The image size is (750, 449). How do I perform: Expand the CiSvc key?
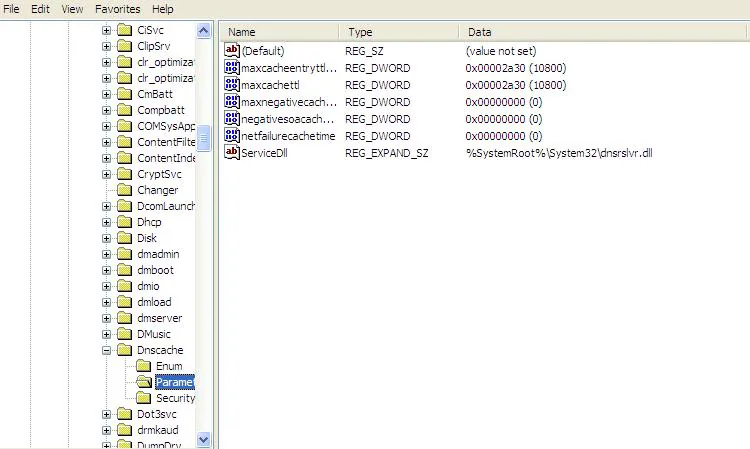106,30
